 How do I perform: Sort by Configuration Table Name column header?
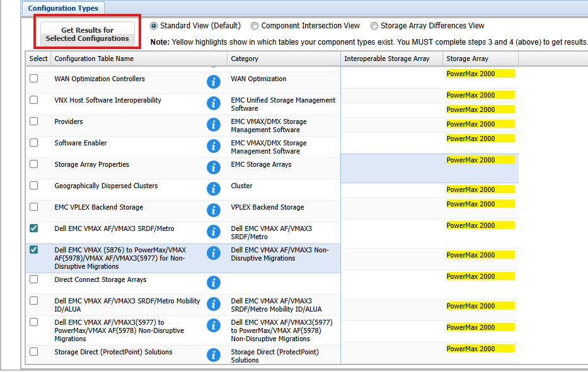pos(94,59)
